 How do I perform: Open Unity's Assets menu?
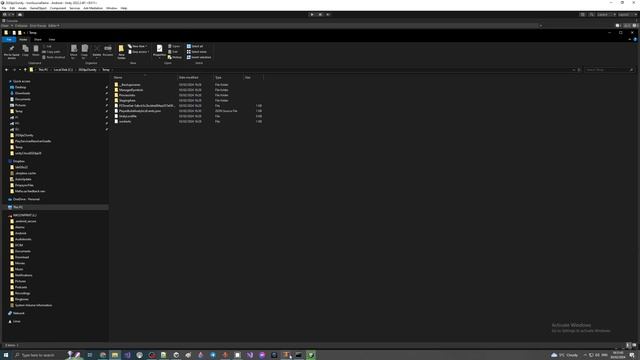tap(22, 8)
